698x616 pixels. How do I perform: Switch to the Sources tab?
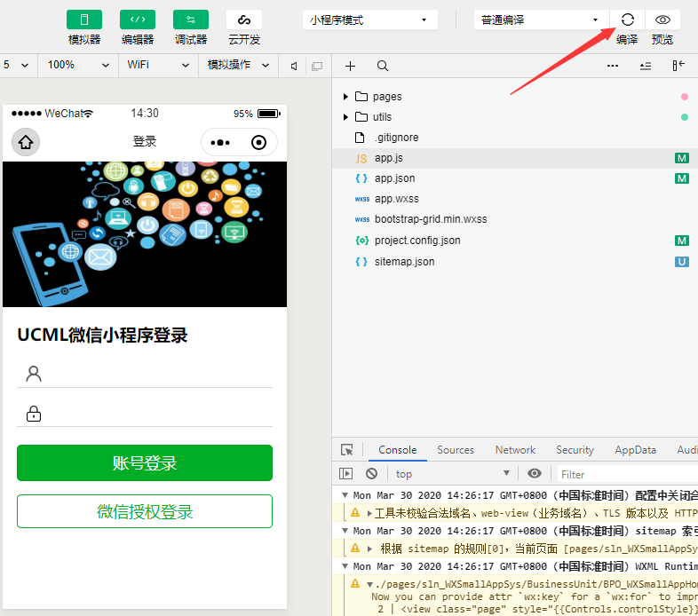(456, 450)
